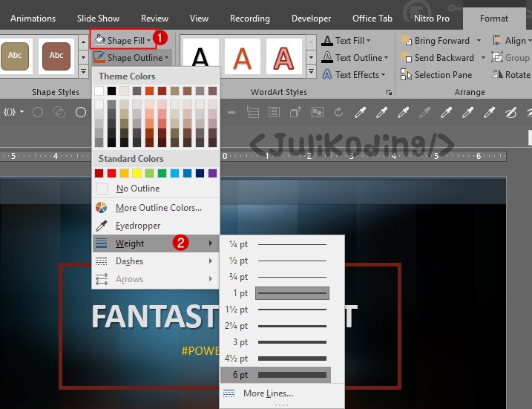Set outline weight to 1 pt

click(276, 293)
